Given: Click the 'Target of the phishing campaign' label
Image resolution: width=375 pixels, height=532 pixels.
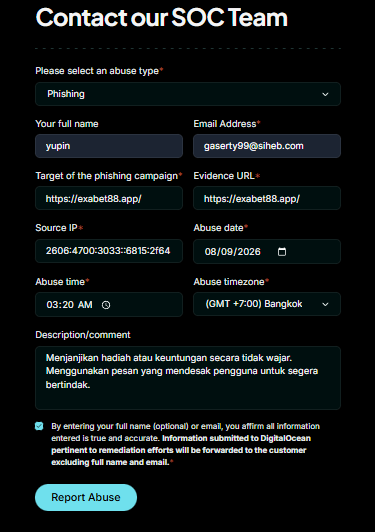Looking at the screenshot, I should tap(107, 176).
